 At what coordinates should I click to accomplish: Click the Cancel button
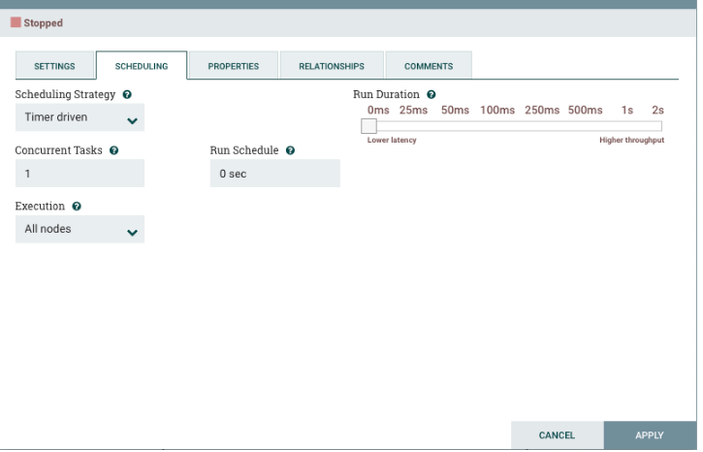pyautogui.click(x=557, y=435)
